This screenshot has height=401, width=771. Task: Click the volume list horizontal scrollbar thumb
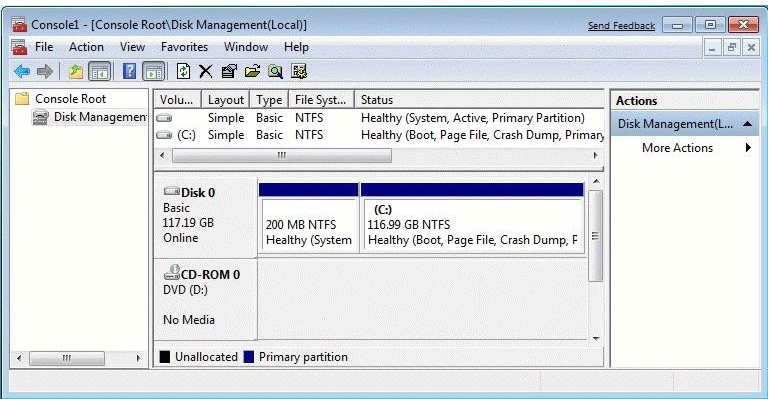(282, 156)
